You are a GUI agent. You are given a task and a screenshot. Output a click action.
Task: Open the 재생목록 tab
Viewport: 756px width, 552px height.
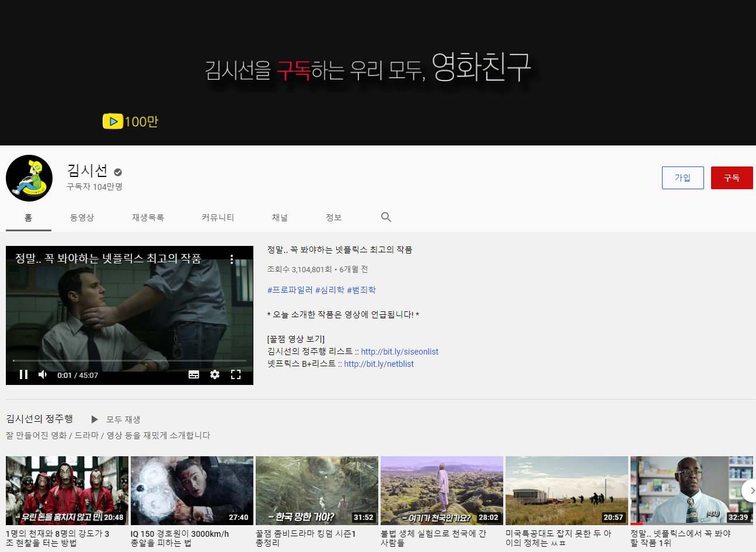pos(148,217)
